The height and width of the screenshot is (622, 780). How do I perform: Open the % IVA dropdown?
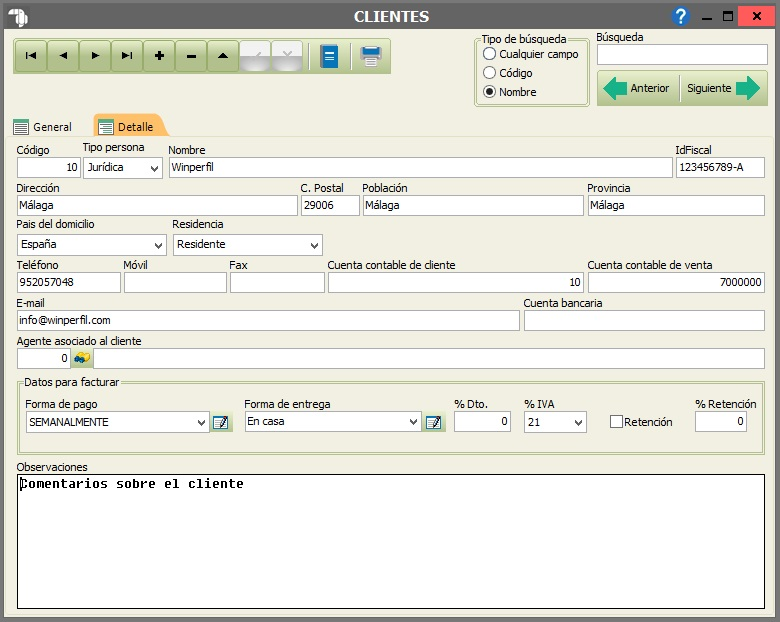point(578,422)
